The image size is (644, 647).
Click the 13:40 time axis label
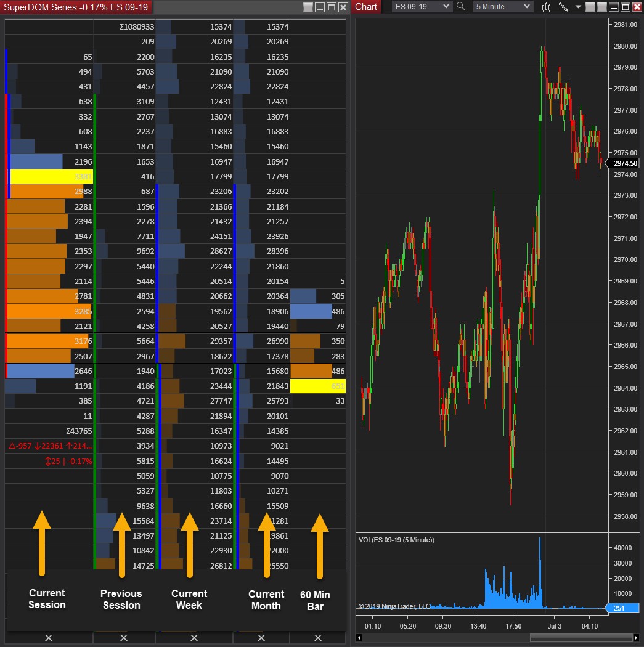coord(478,627)
